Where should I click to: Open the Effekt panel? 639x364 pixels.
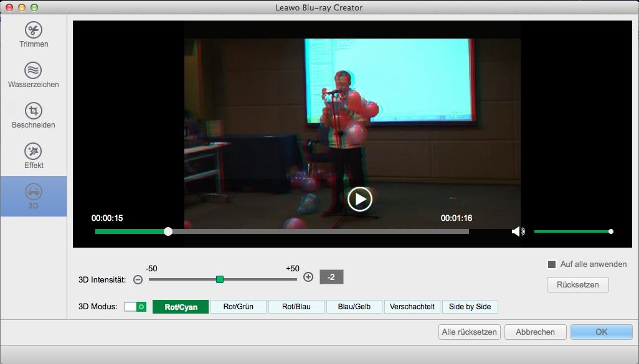pyautogui.click(x=34, y=156)
